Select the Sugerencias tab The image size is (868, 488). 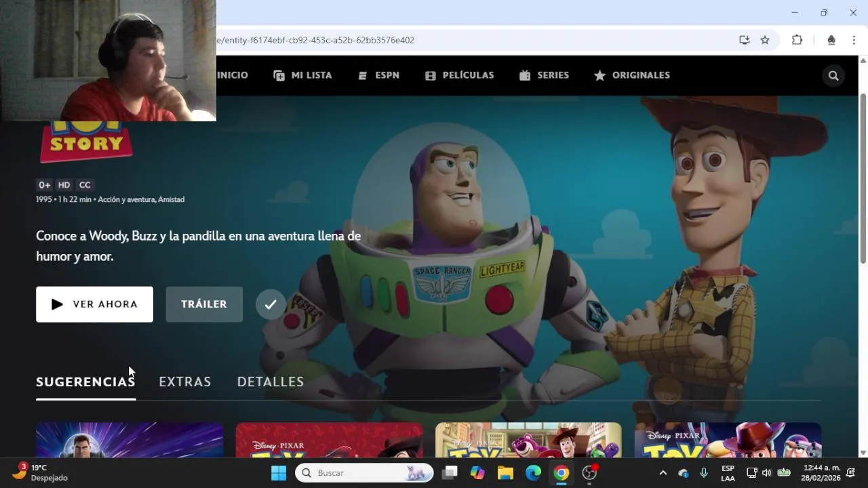pyautogui.click(x=85, y=382)
